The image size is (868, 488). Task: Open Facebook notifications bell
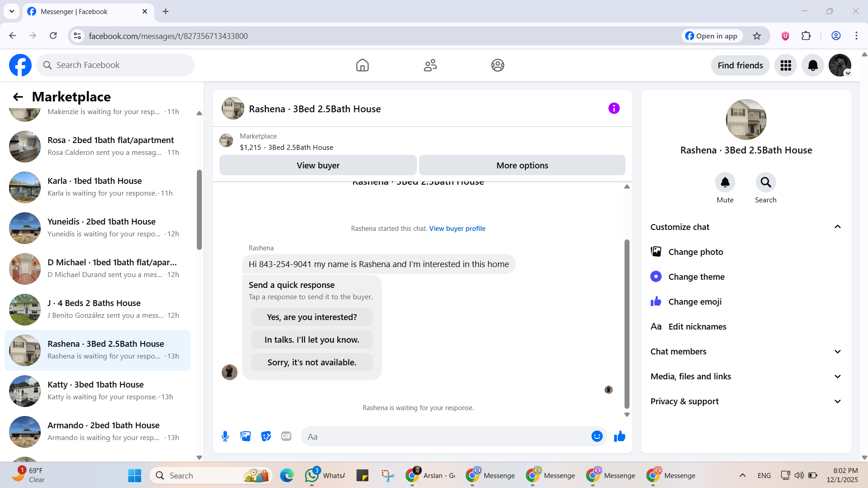(813, 65)
